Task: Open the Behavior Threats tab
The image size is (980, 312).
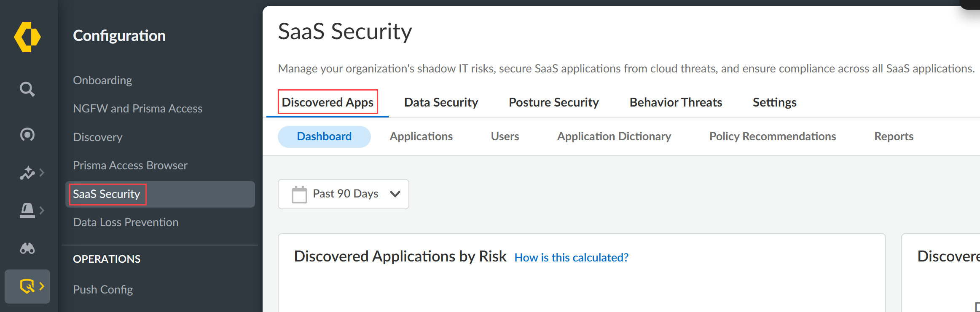Action: tap(675, 102)
